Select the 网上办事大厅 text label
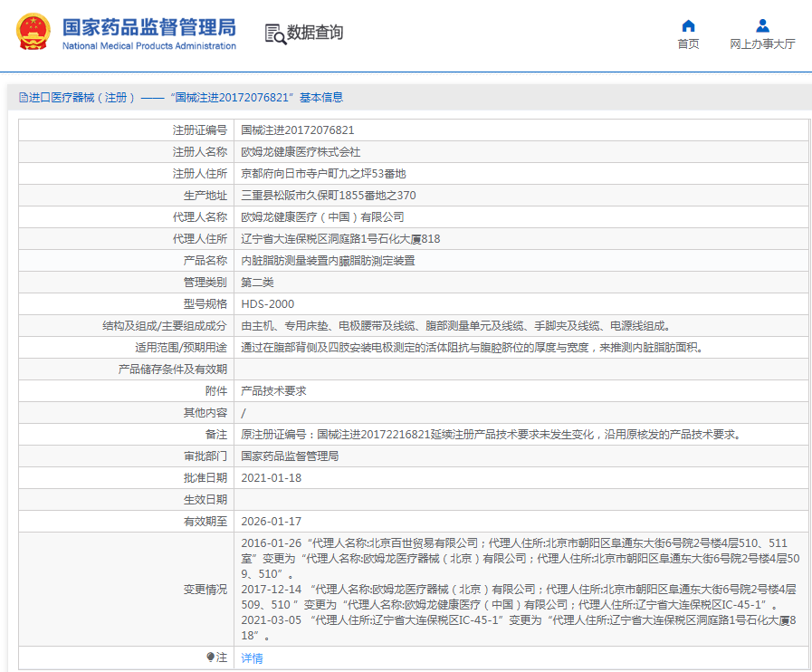This screenshot has height=672, width=812. click(762, 44)
